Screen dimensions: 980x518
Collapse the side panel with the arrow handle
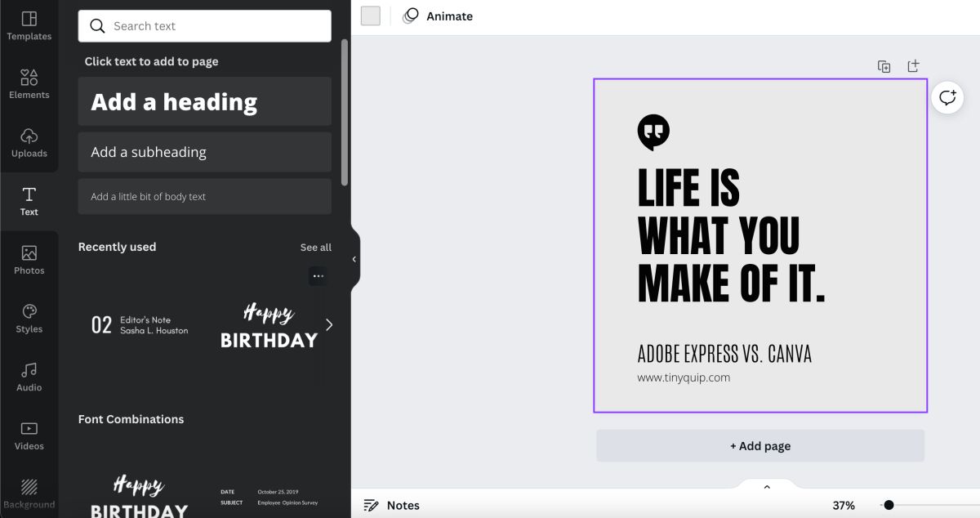coord(354,259)
